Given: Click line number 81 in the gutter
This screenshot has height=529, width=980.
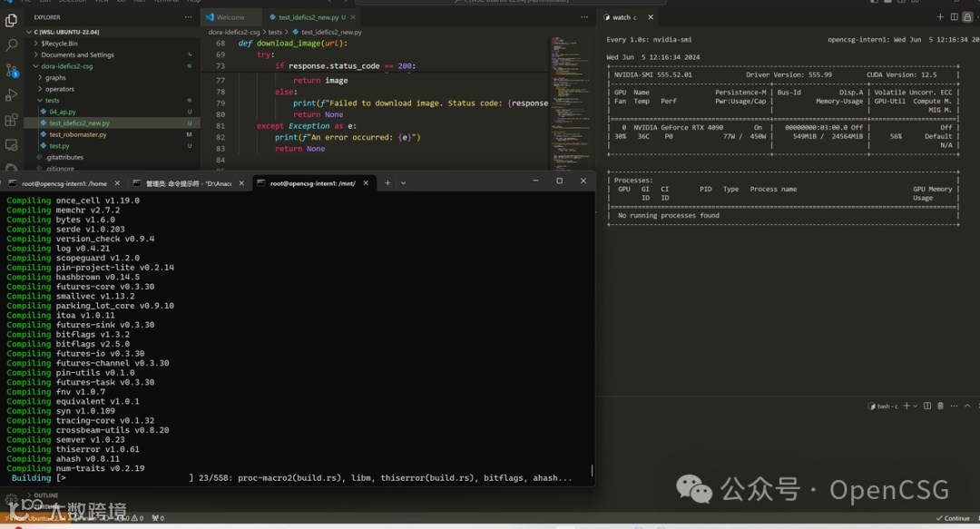Looking at the screenshot, I should (220, 126).
